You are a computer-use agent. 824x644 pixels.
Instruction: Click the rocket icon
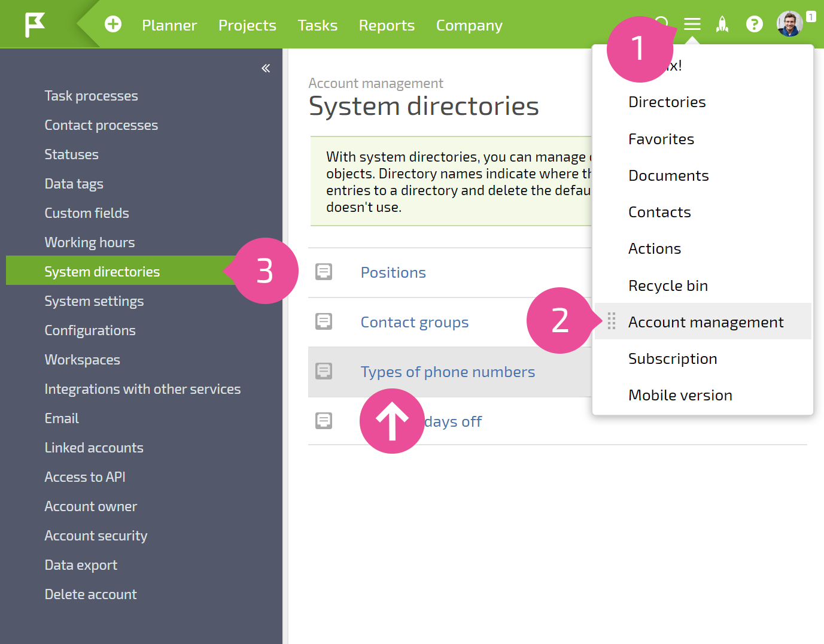[x=722, y=24]
